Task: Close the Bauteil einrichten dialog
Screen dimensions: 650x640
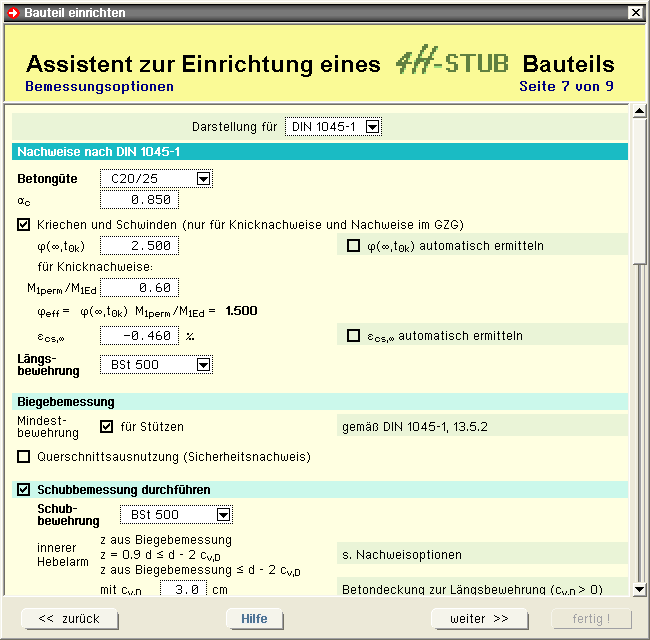Action: 635,12
